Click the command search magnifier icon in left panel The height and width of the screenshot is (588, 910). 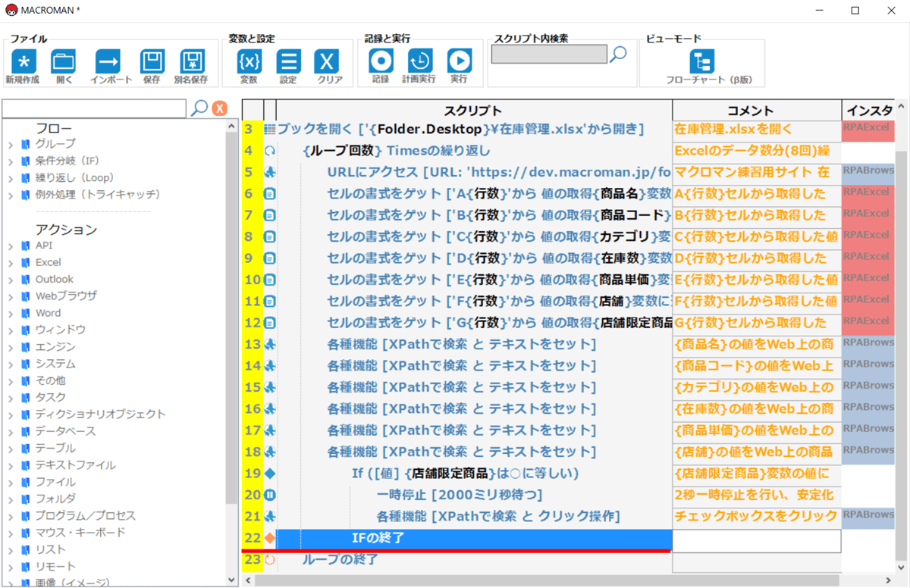[199, 108]
